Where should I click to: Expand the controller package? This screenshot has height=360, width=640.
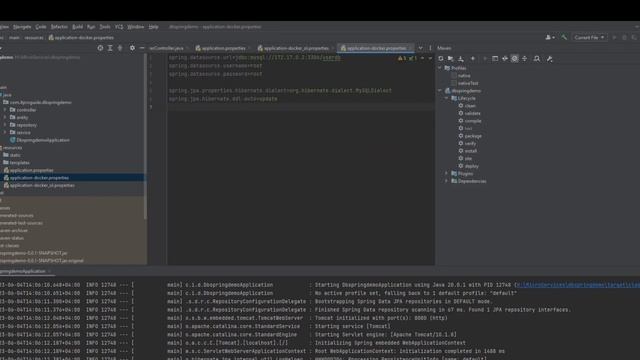pyautogui.click(x=5, y=110)
